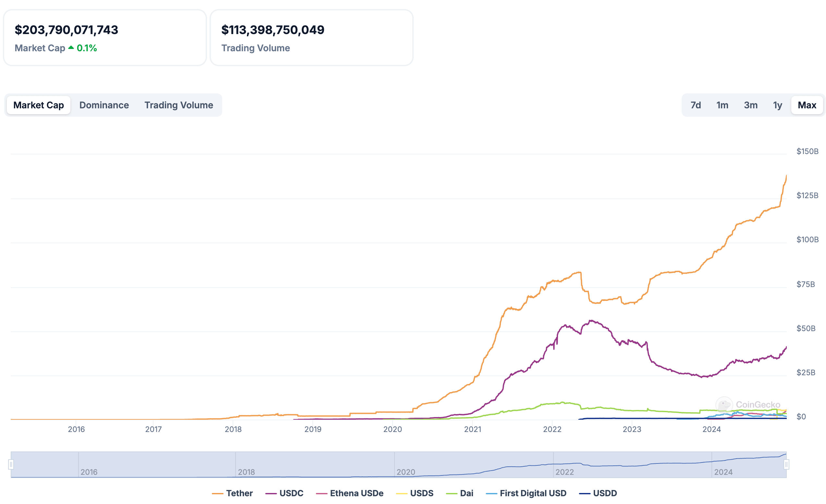Toggle Tether series in the legend
The width and height of the screenshot is (826, 504).
coord(232,493)
